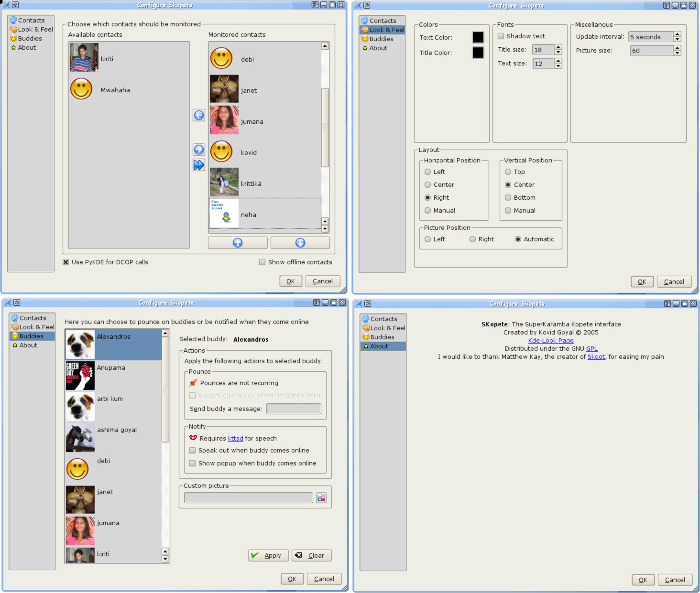This screenshot has width=700, height=593.
Task: Select Top vertical position radio
Action: pyautogui.click(x=508, y=172)
